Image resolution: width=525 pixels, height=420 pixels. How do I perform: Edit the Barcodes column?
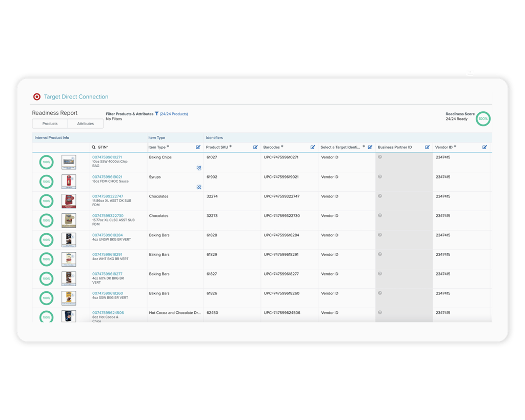[313, 147]
